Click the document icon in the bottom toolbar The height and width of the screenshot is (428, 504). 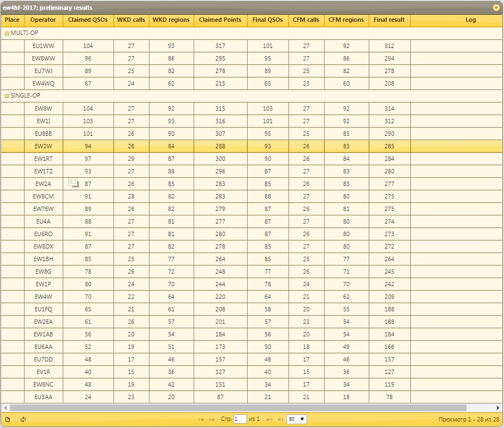(8, 419)
